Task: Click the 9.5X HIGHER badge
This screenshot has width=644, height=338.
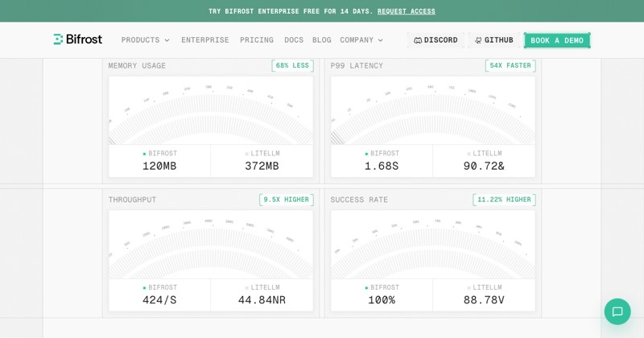Action: (287, 200)
